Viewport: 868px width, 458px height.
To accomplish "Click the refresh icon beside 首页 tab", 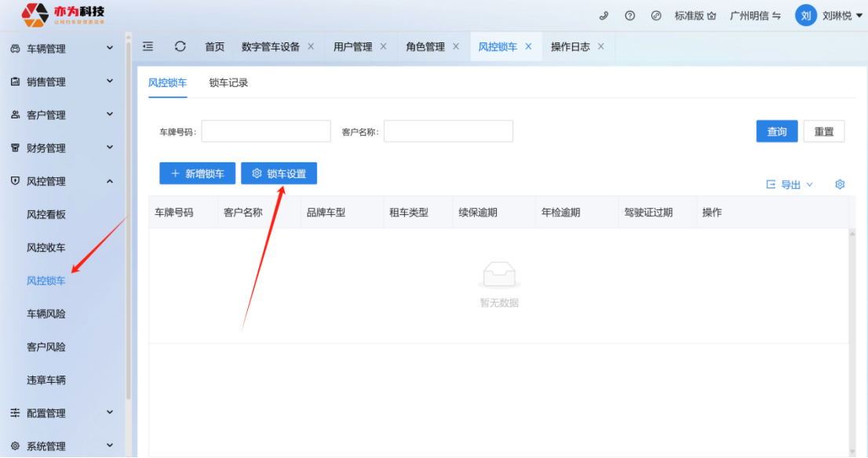I will tap(180, 46).
